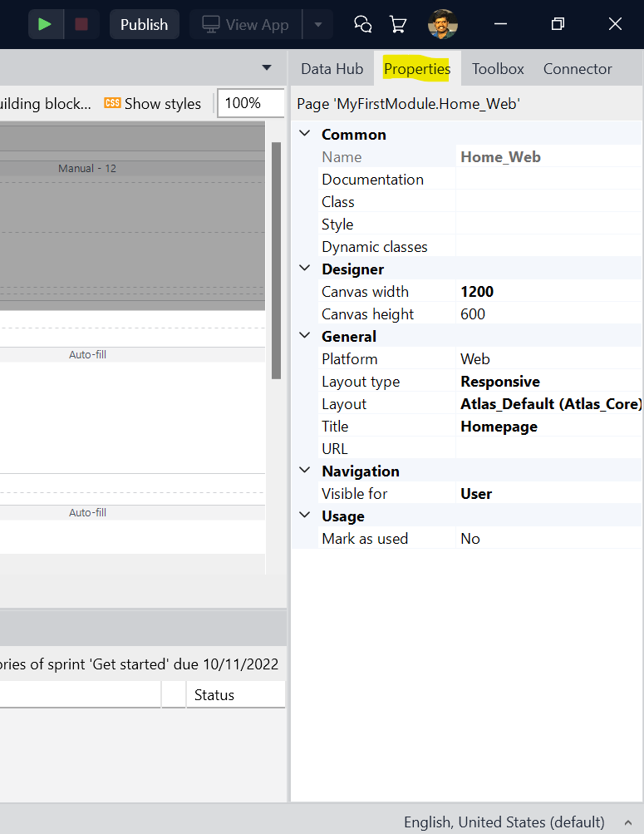The height and width of the screenshot is (834, 644).
Task: Collapse the Navigation properties section
Action: coord(305,471)
